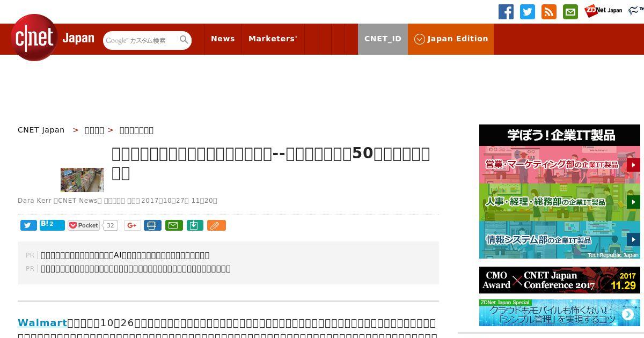Open the 情報システム部 IT製品 banner

560,240
